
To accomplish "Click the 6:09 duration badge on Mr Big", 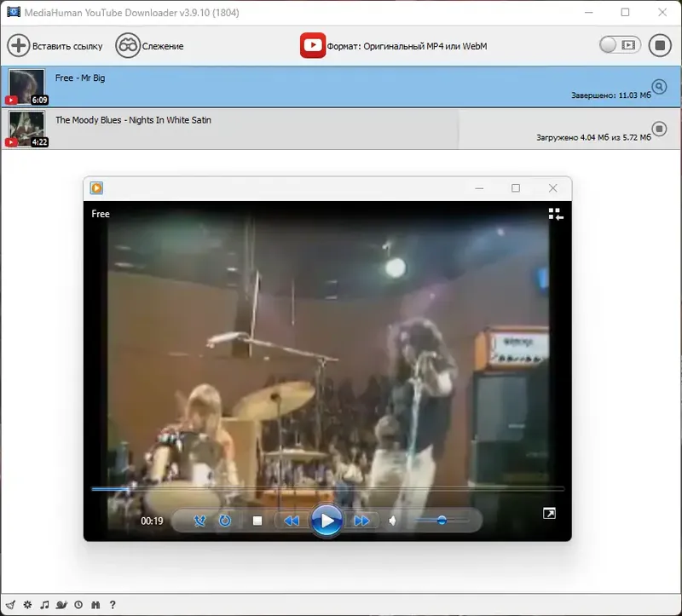I will 39,100.
